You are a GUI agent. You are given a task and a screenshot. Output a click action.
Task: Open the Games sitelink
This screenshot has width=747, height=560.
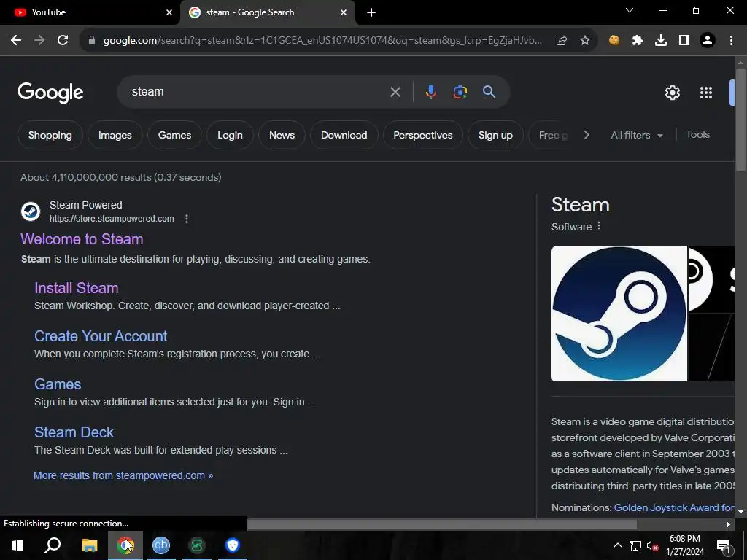[58, 384]
